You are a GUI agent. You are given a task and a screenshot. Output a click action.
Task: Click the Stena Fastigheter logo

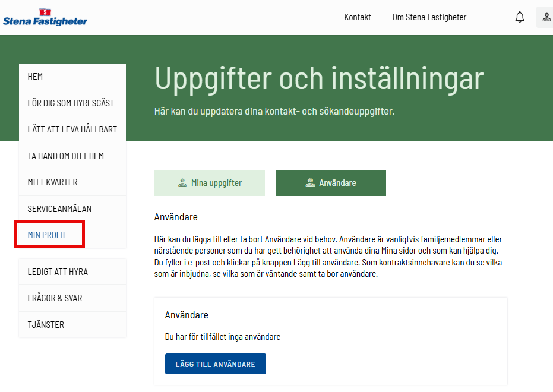pos(45,18)
